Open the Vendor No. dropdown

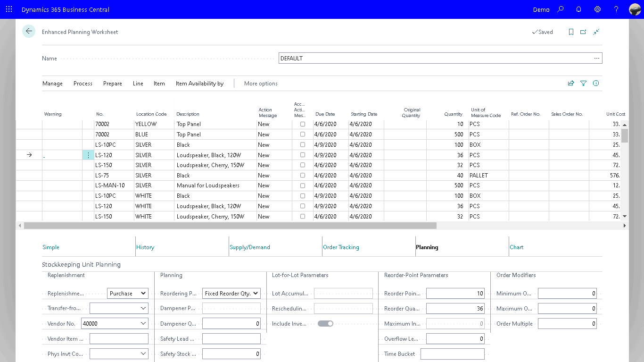pyautogui.click(x=143, y=324)
